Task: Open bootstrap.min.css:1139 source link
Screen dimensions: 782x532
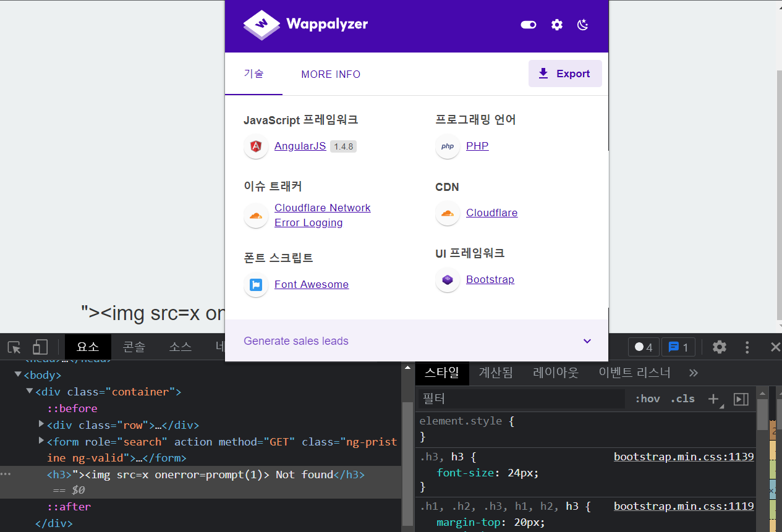Action: click(684, 457)
